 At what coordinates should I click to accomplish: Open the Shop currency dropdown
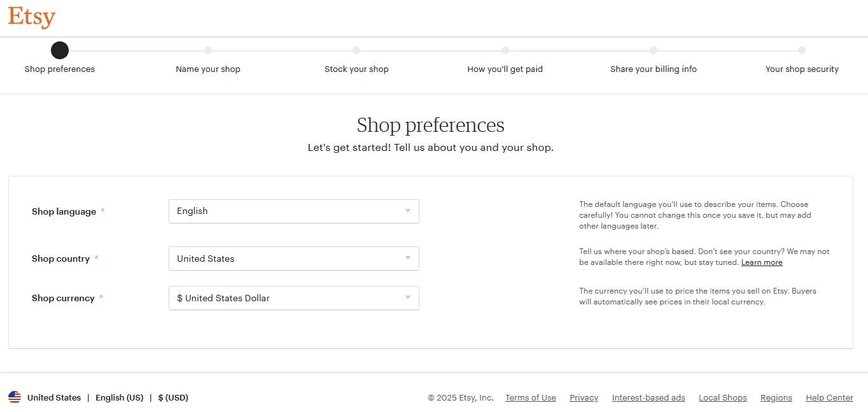[293, 298]
